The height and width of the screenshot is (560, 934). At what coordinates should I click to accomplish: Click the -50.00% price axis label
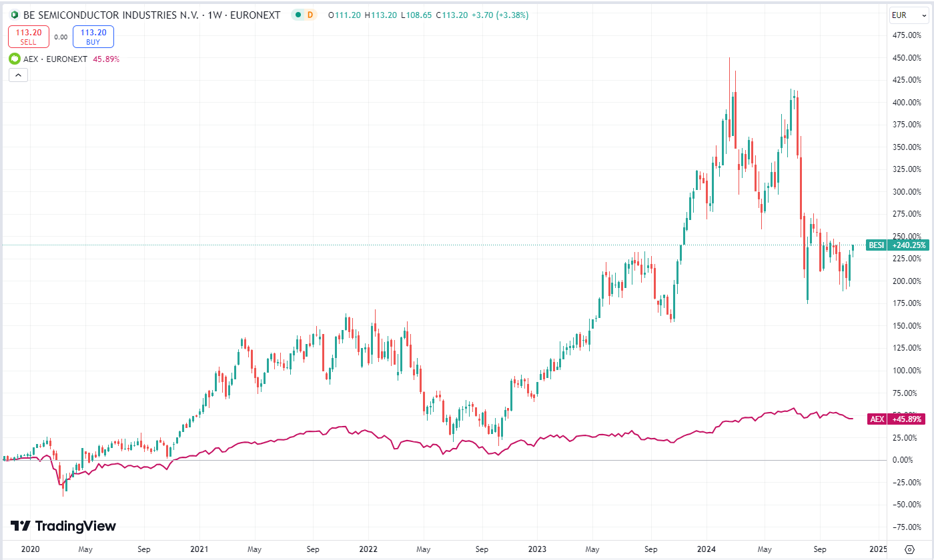(x=906, y=505)
